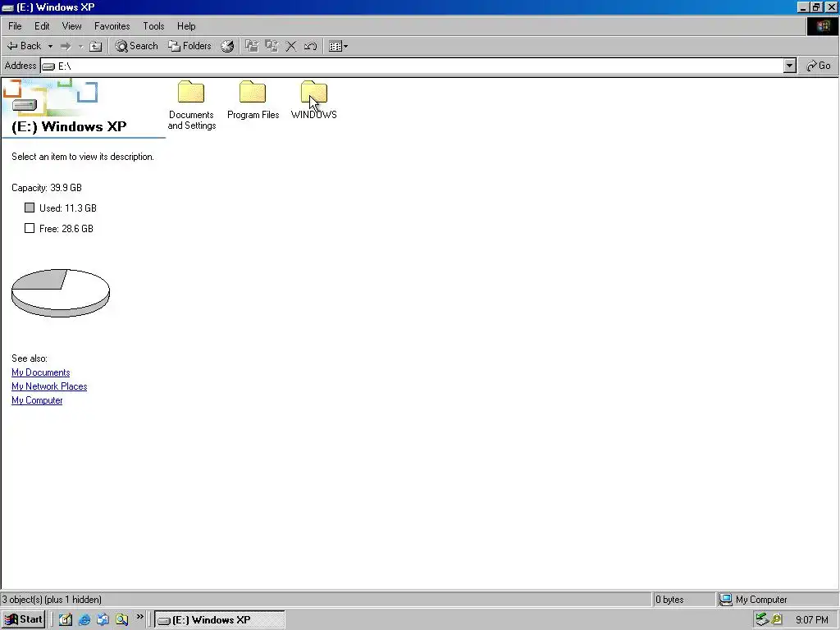The width and height of the screenshot is (840, 630).
Task: Launch Internet Explorer from quick launch
Action: [84, 619]
